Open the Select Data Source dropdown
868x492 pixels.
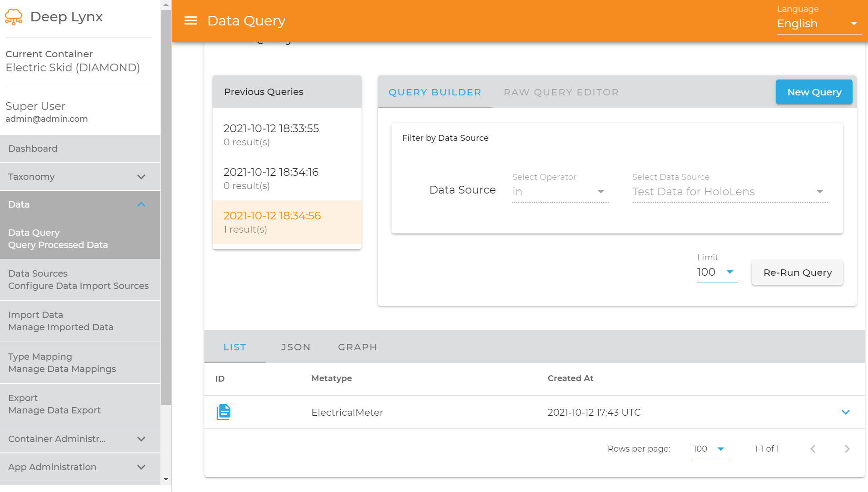tap(730, 192)
